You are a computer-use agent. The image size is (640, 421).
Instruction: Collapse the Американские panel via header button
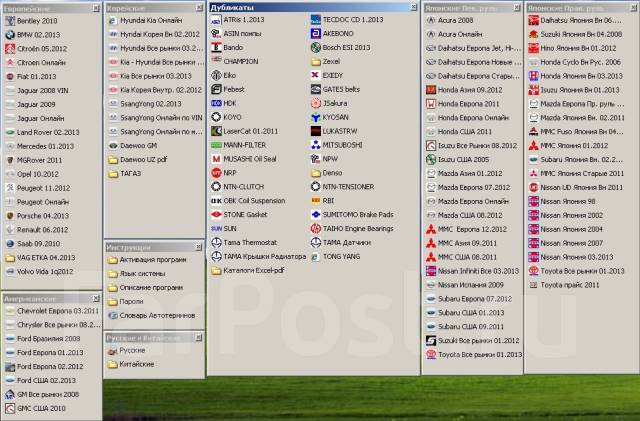96,297
